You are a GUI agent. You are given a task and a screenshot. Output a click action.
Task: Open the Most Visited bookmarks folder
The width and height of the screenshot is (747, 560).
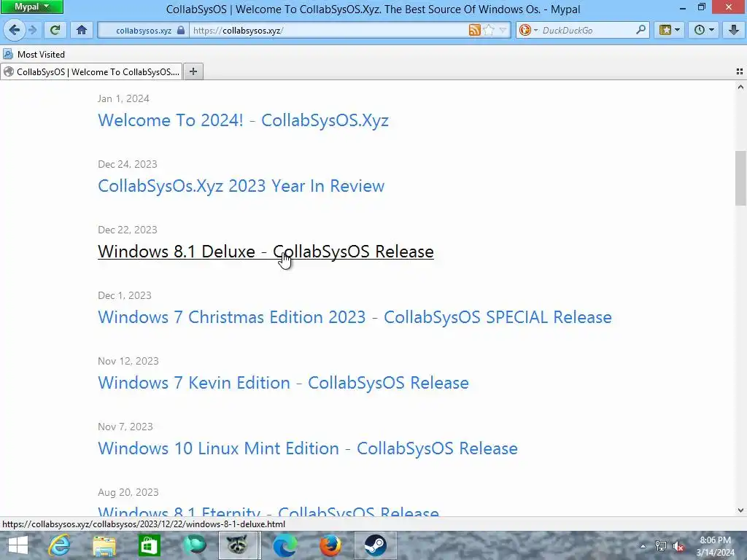point(34,54)
